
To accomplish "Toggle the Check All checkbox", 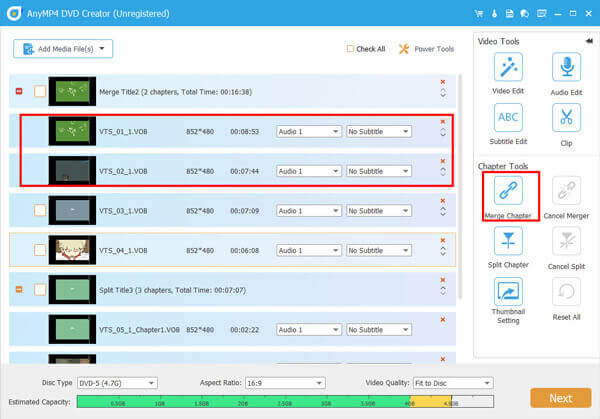I will (x=350, y=49).
